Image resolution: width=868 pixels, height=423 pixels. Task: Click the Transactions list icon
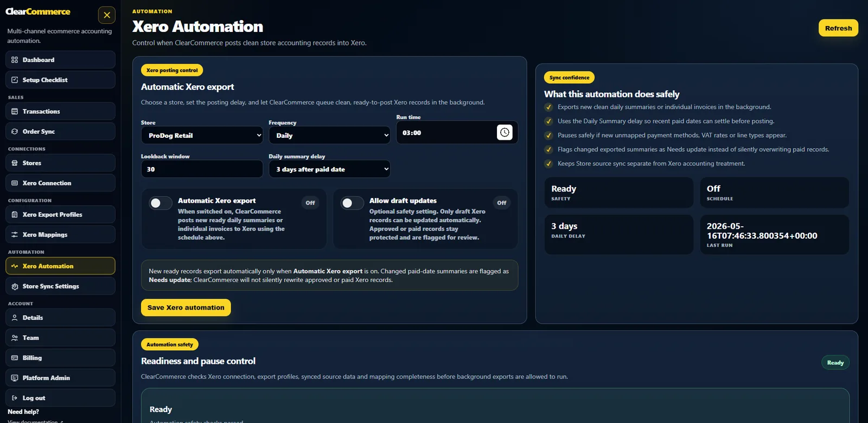tap(15, 111)
